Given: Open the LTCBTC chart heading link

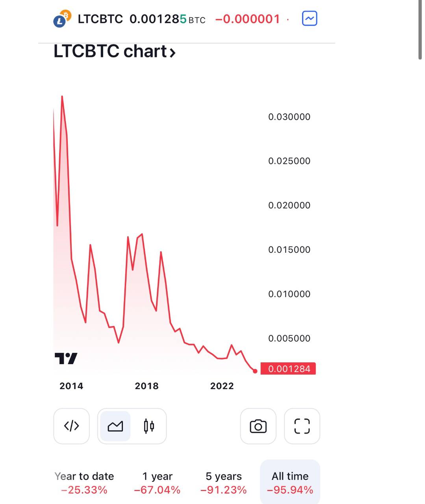Looking at the screenshot, I should tap(115, 52).
